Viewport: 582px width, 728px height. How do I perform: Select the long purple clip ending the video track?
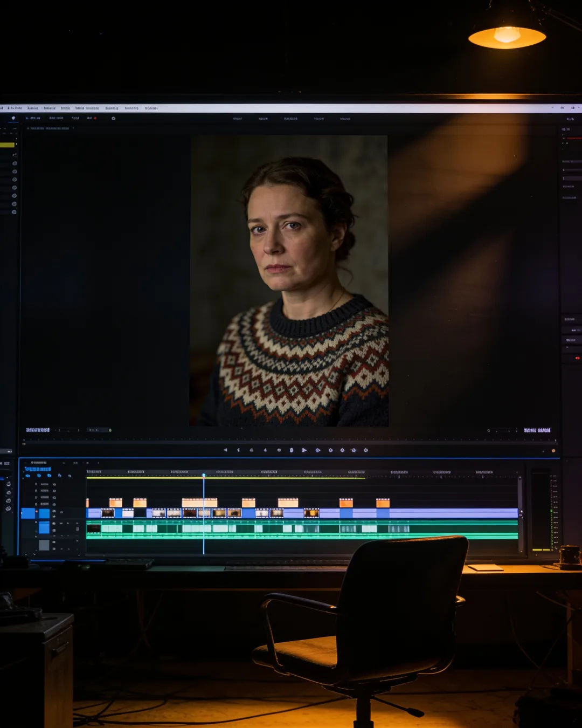coord(453,513)
